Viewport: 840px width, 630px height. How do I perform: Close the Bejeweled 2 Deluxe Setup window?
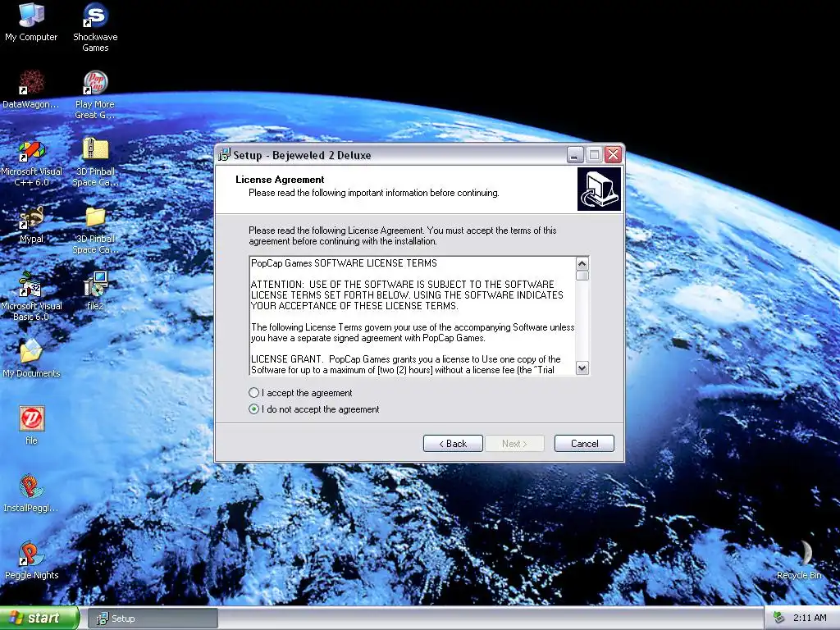point(613,155)
